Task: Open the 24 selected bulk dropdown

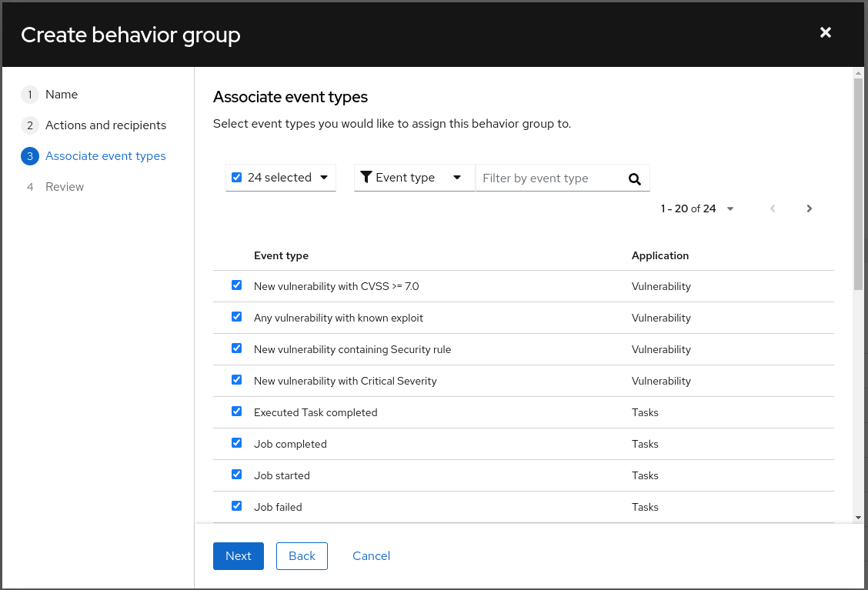Action: pyautogui.click(x=324, y=178)
